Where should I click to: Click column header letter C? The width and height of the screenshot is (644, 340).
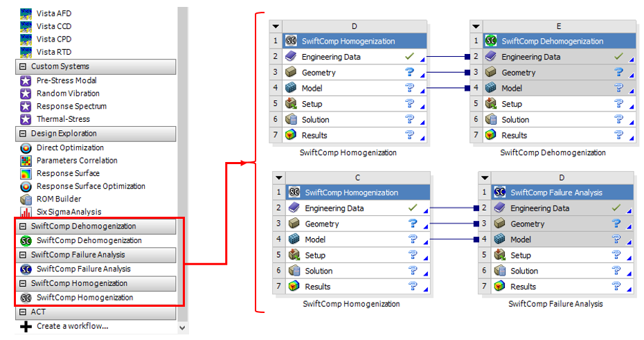click(x=358, y=178)
